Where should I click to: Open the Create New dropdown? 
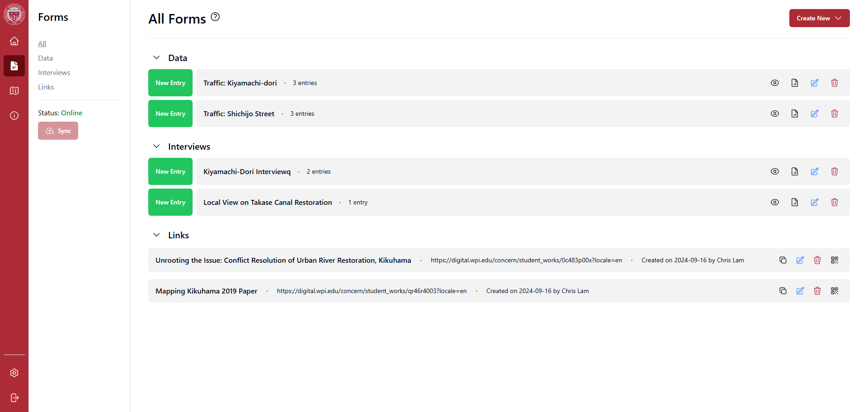tap(819, 18)
